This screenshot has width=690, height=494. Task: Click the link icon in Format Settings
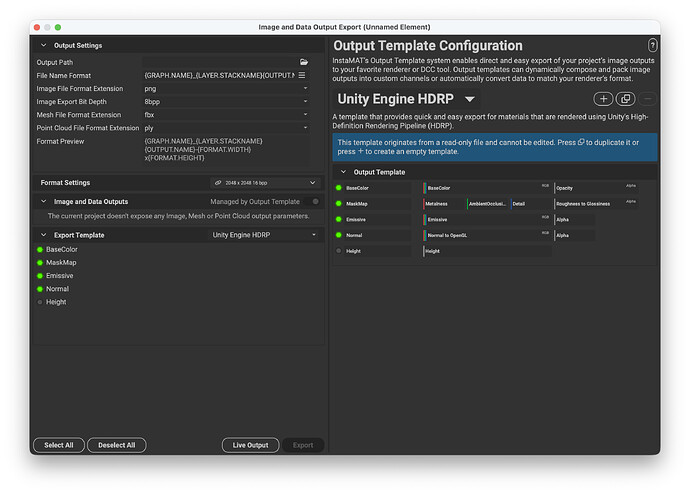(x=218, y=183)
